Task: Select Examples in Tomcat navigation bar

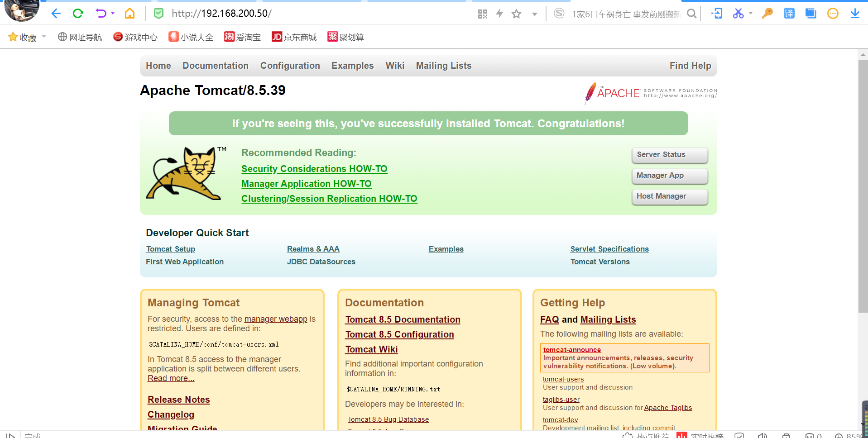Action: point(353,66)
